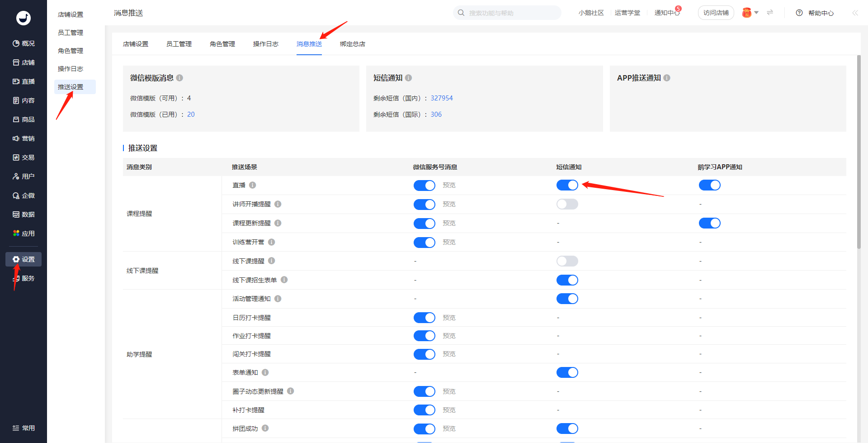Viewport: 868px width, 443px height.
Task: Toggle SMS notification for 拼团成功
Action: 567,429
